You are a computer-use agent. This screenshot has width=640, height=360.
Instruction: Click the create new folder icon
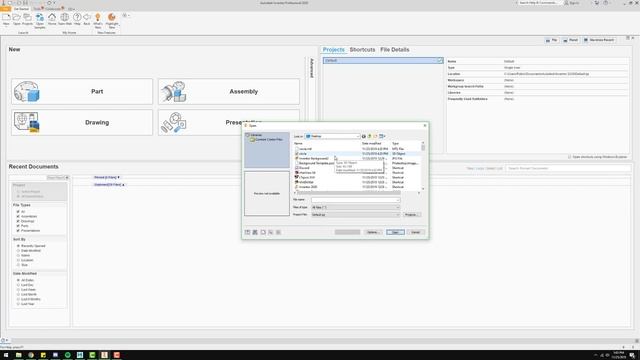375,136
